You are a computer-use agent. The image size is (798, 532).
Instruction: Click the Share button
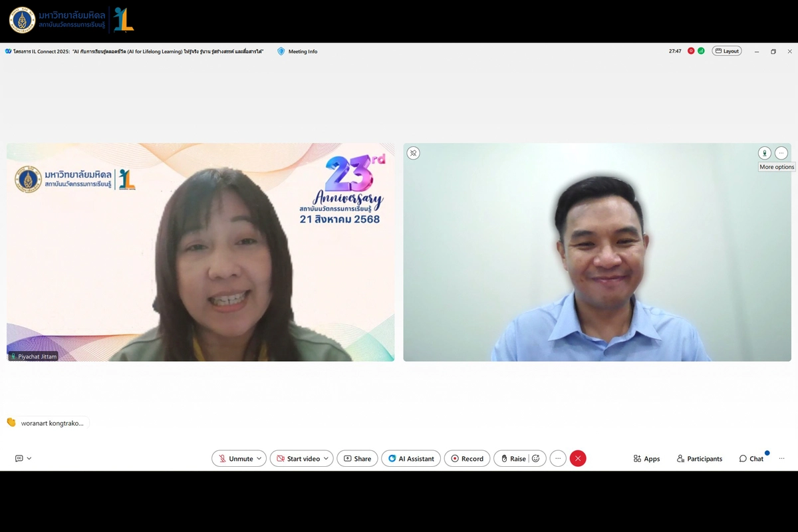(x=357, y=459)
